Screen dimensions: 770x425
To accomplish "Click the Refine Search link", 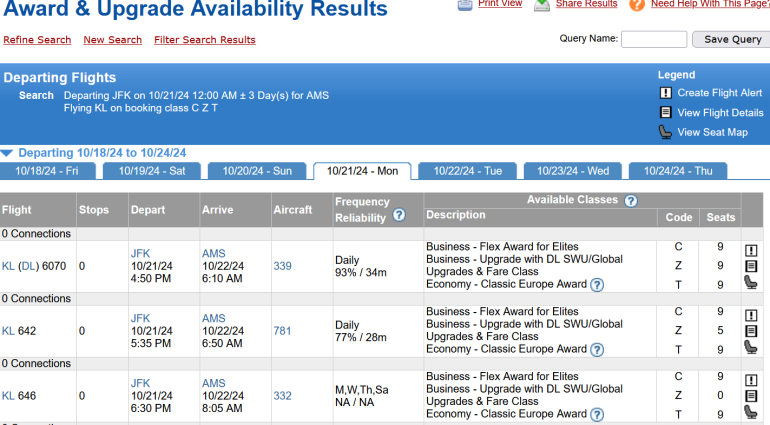I will [x=37, y=40].
